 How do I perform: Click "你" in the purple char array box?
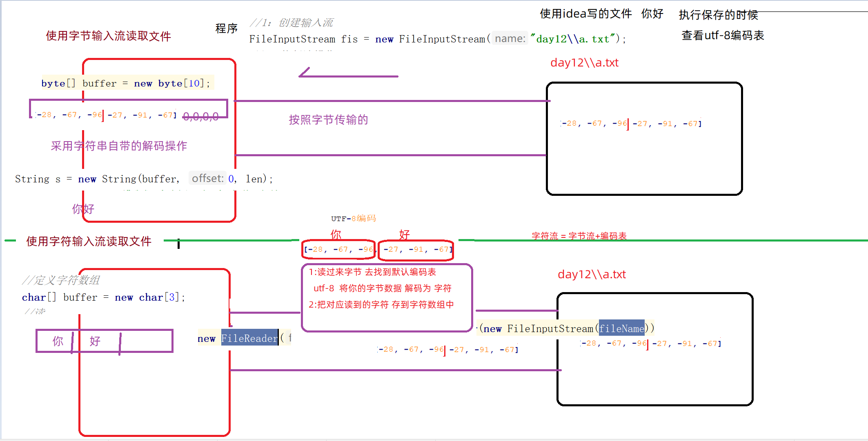tap(58, 341)
